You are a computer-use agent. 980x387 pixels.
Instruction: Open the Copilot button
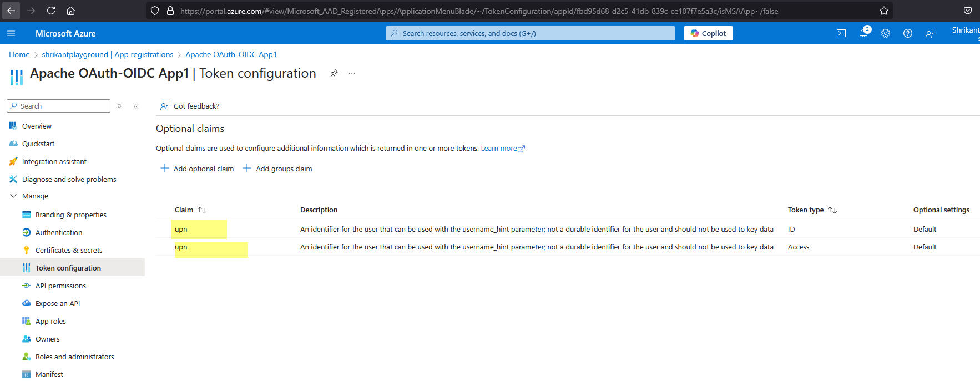[x=708, y=33]
